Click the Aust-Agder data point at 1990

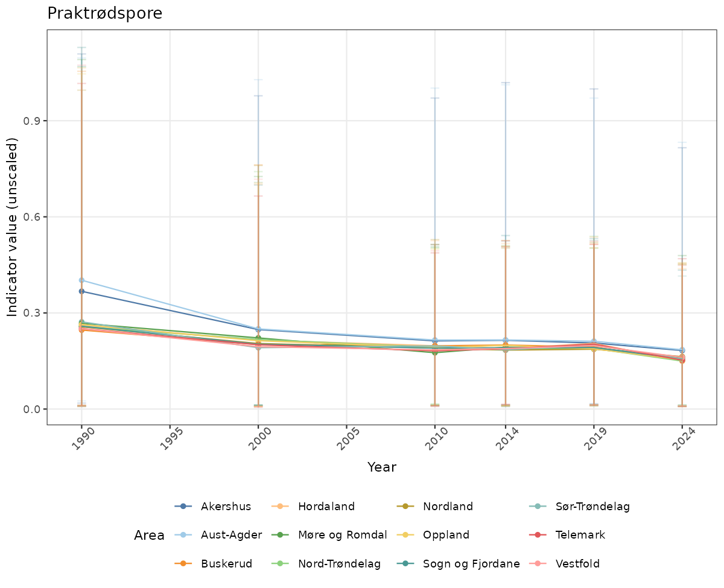81,280
